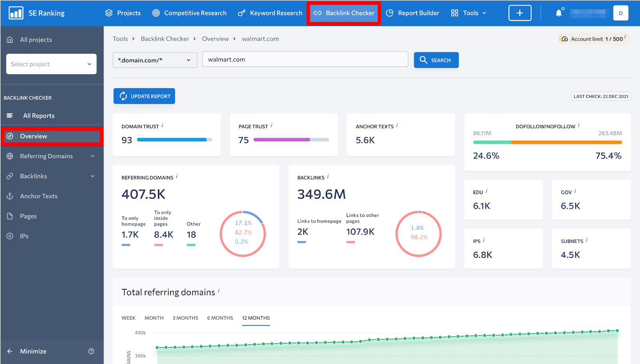Open Report Builder in top navigation
The height and width of the screenshot is (364, 640).
pyautogui.click(x=412, y=13)
